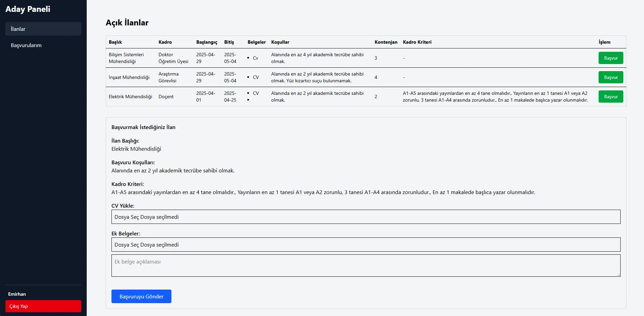This screenshot has width=644, height=316.
Task: Click the CV Yükle label
Action: pyautogui.click(x=123, y=206)
